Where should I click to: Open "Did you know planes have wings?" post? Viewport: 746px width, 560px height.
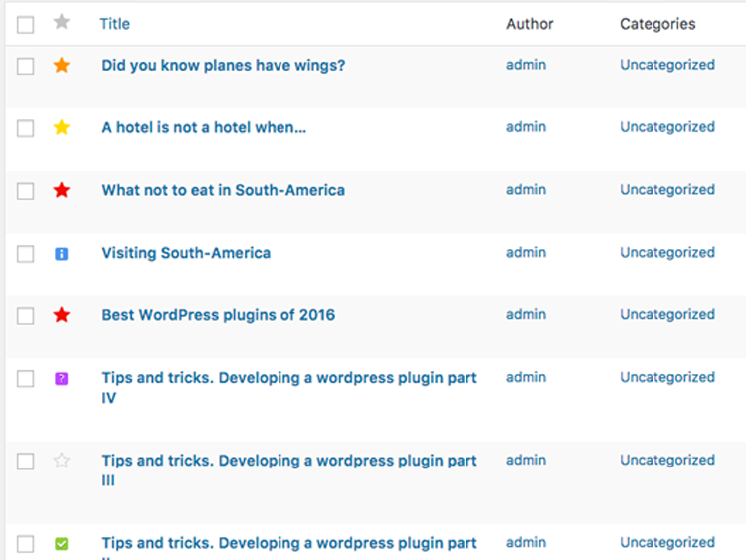(223, 66)
